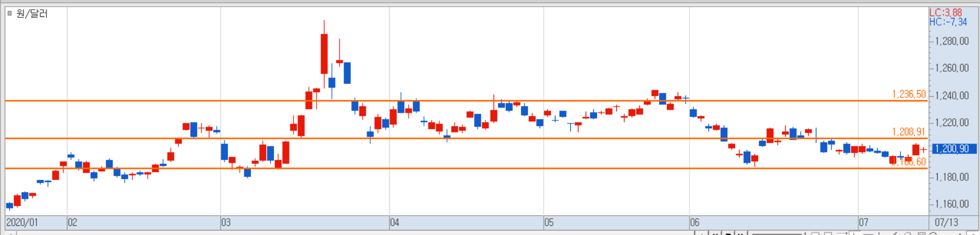
Task: Click the small square icon beside 원/달러
Action: pos(9,13)
